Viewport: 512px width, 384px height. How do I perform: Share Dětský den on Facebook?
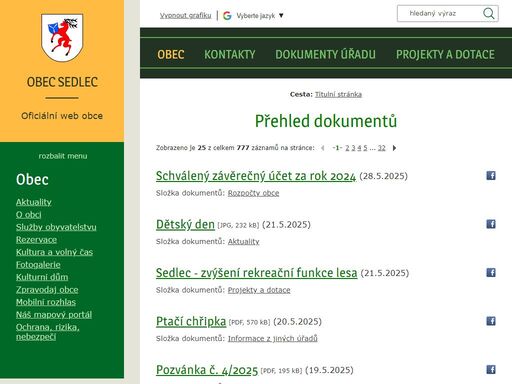[491, 224]
